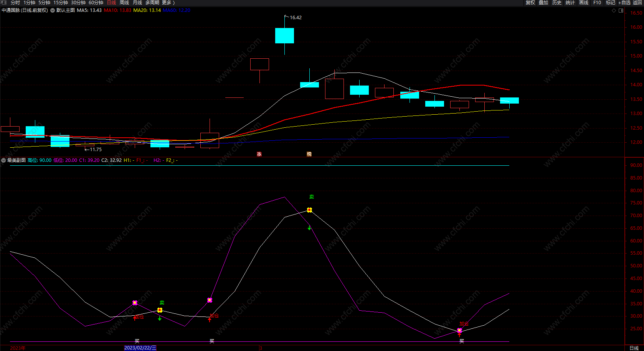Switch to the 周线 weekly chart
644x351 pixels.
click(124, 3)
